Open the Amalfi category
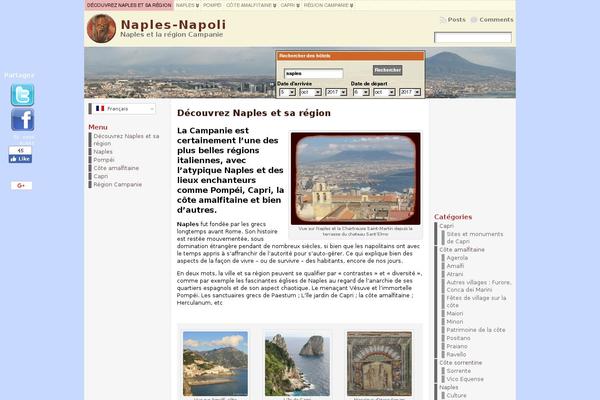Image resolution: width=600 pixels, height=400 pixels. pos(455,266)
